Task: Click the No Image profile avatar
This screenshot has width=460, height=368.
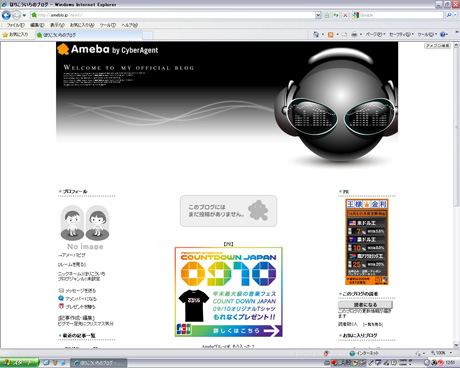Action: tap(85, 227)
